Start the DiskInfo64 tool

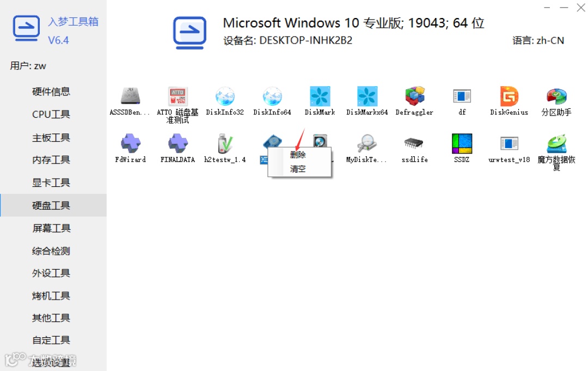pyautogui.click(x=272, y=96)
